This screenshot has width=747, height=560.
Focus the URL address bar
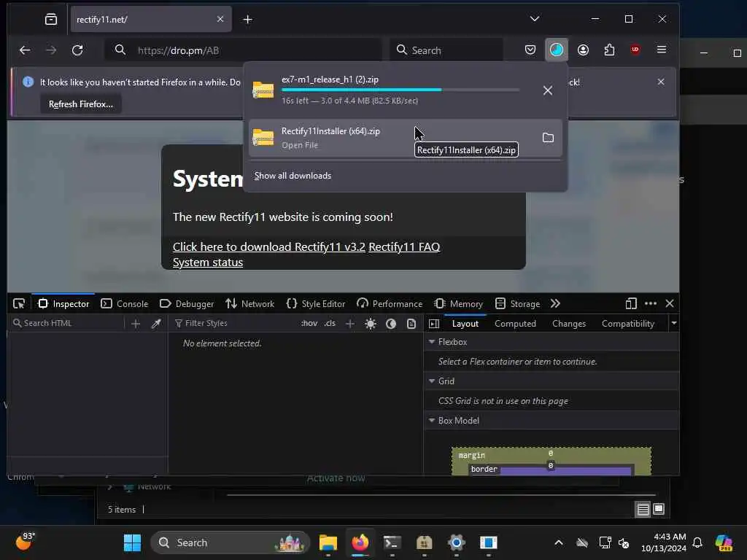pyautogui.click(x=243, y=50)
